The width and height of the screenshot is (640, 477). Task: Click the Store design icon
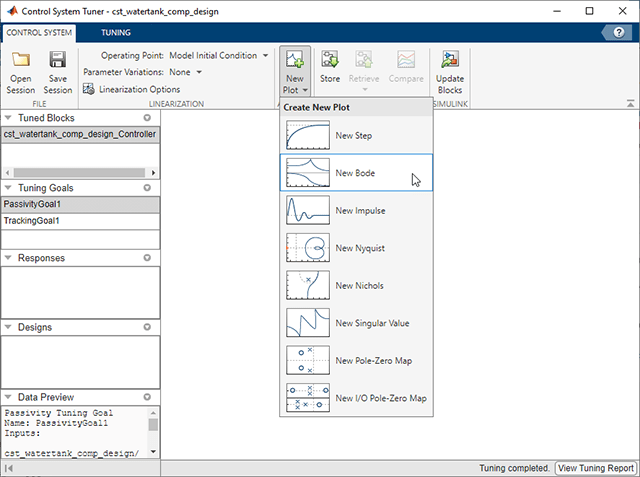click(x=330, y=60)
